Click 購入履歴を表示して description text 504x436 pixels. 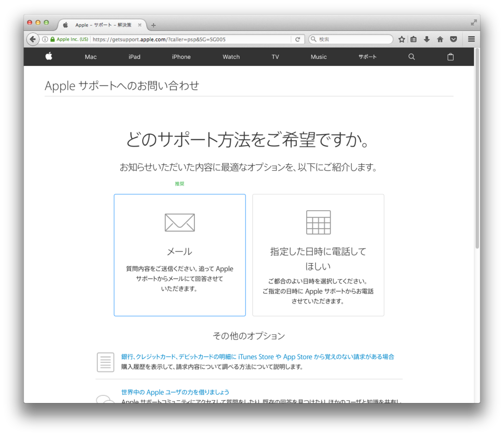(212, 367)
